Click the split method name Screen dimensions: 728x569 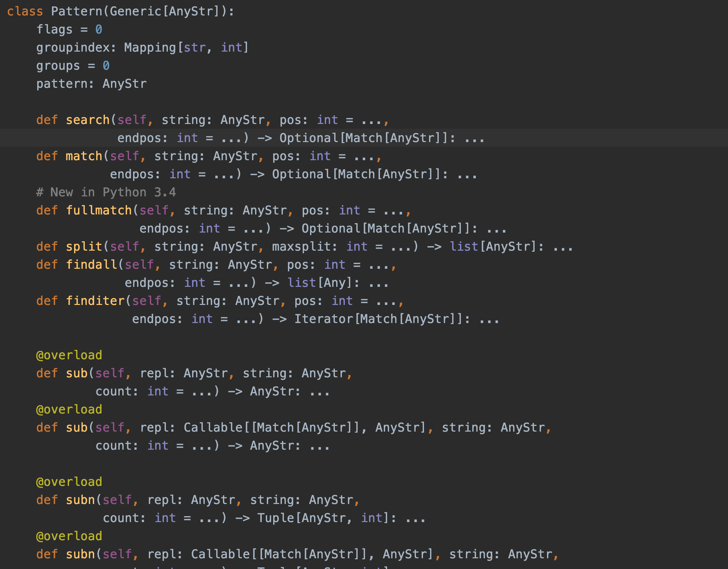tap(84, 247)
